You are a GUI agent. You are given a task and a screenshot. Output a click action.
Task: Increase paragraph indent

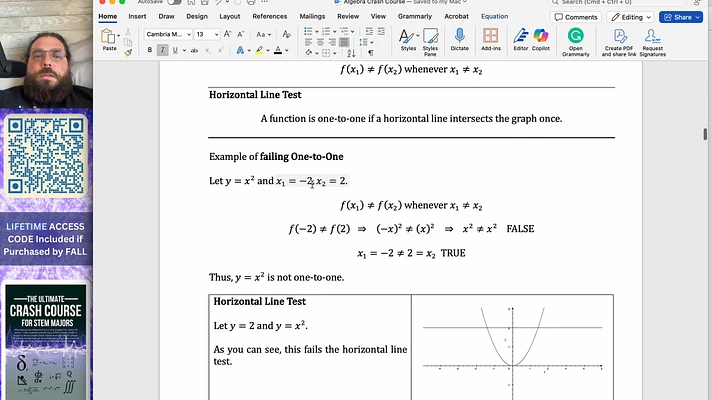pos(381,31)
